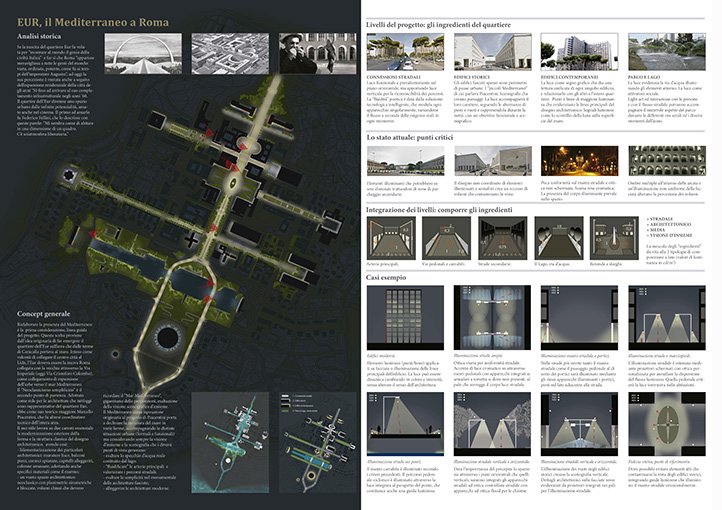Open the oval 'punti di riferimento' diagram
The image size is (722, 510).
[x=667, y=424]
